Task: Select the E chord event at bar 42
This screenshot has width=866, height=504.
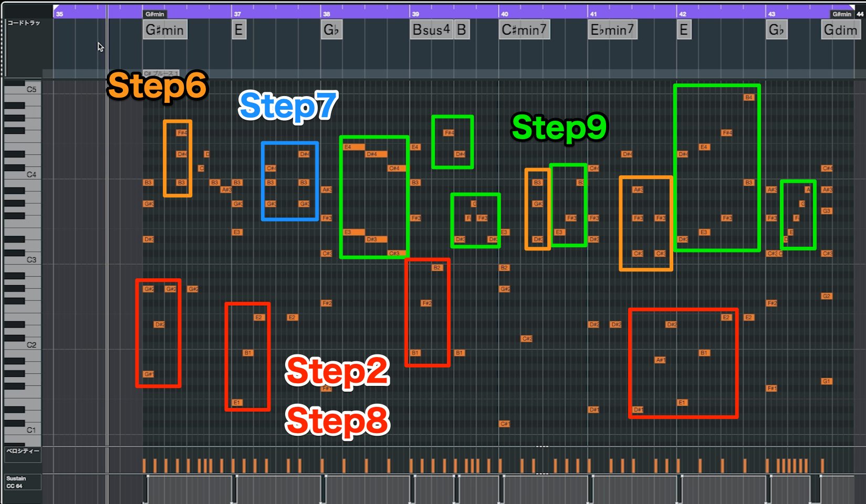Action: tap(683, 30)
